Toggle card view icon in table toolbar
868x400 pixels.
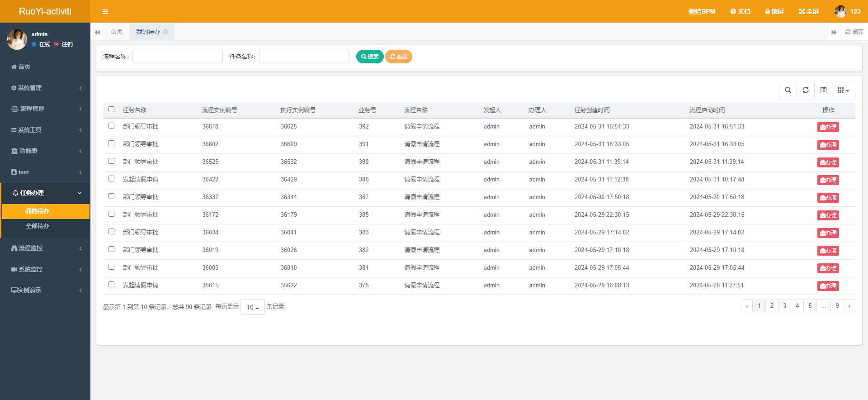(823, 90)
